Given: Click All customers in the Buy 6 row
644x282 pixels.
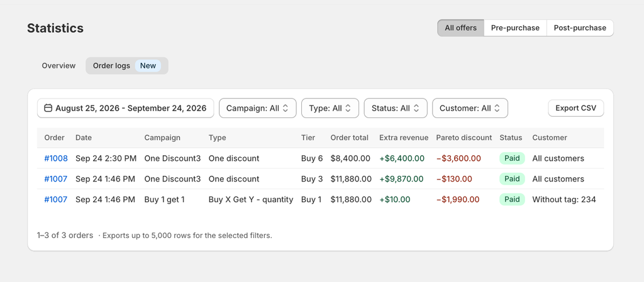Looking at the screenshot, I should 558,158.
